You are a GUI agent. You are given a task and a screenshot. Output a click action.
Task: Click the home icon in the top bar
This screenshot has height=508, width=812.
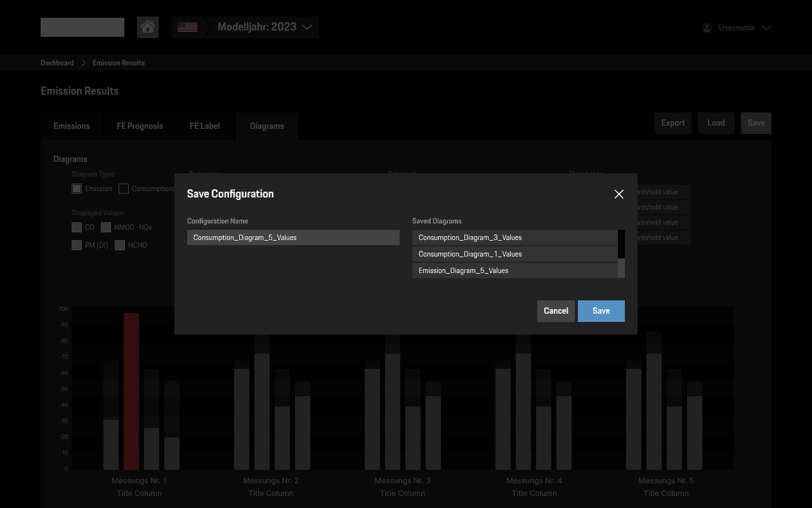click(x=148, y=27)
